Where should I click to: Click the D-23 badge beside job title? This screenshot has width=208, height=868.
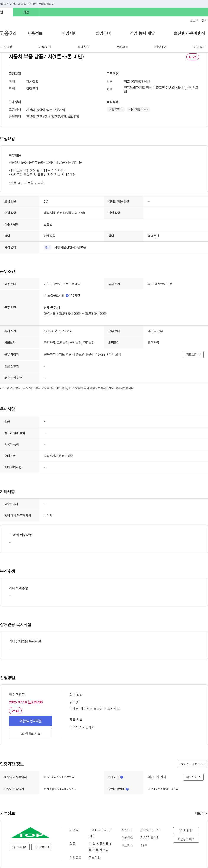tap(193, 57)
